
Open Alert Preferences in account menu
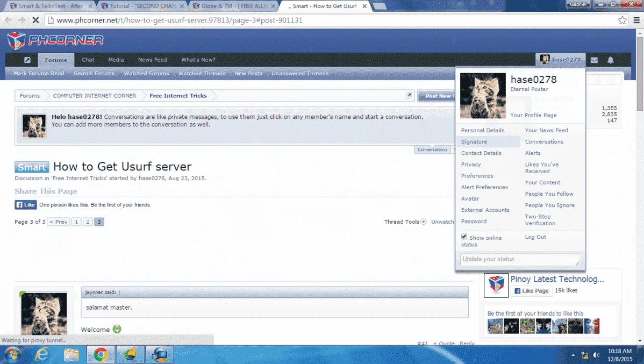(484, 187)
